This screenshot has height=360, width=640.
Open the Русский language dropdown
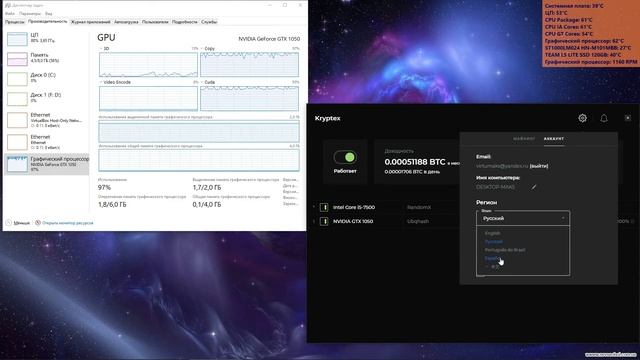pyautogui.click(x=523, y=218)
